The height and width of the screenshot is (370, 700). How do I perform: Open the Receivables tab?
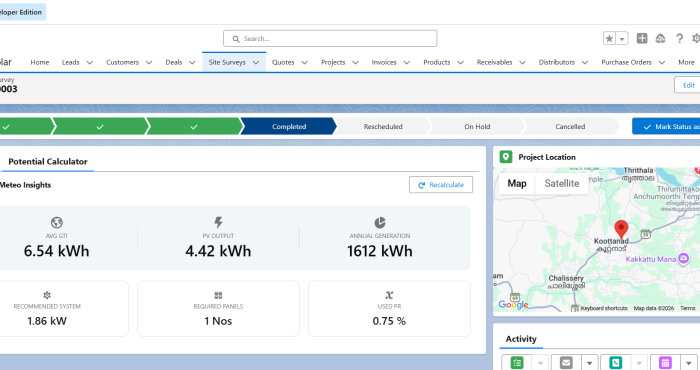(x=494, y=62)
